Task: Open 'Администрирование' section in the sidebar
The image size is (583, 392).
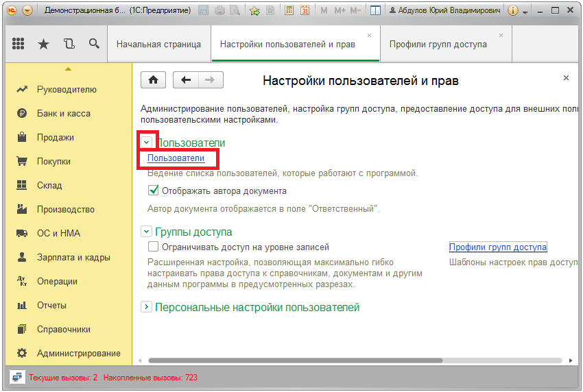Action: tap(78, 354)
